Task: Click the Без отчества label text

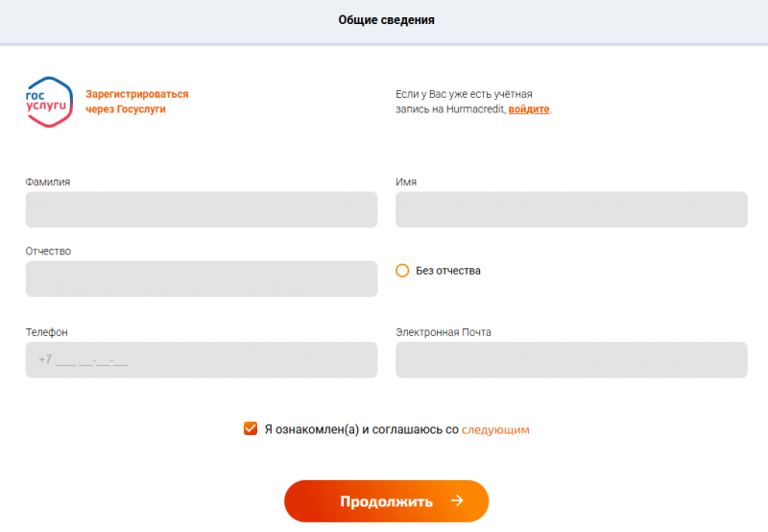Action: click(x=448, y=271)
